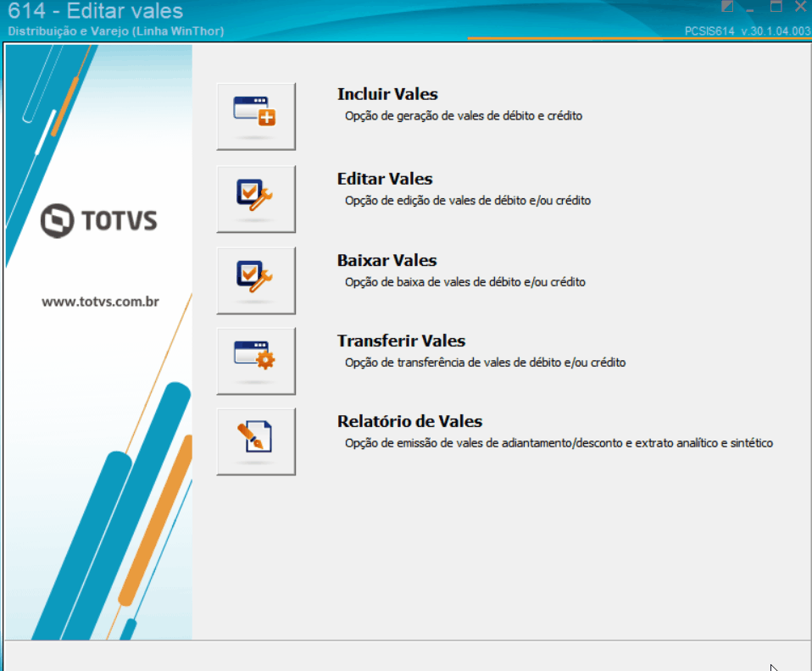
Task: Click 'Opção de geração de vales de débito e crédito'
Action: (x=464, y=116)
